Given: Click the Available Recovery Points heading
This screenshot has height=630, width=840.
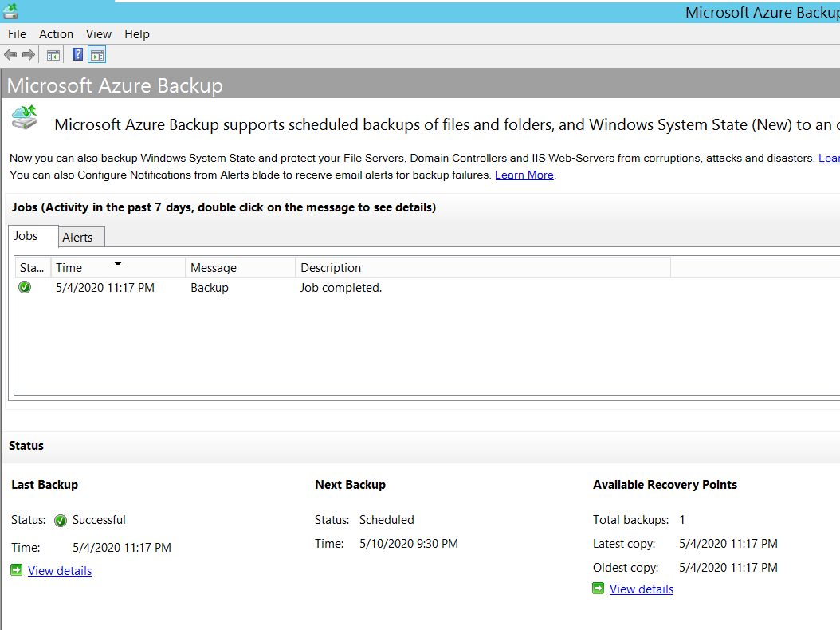Looking at the screenshot, I should (665, 485).
